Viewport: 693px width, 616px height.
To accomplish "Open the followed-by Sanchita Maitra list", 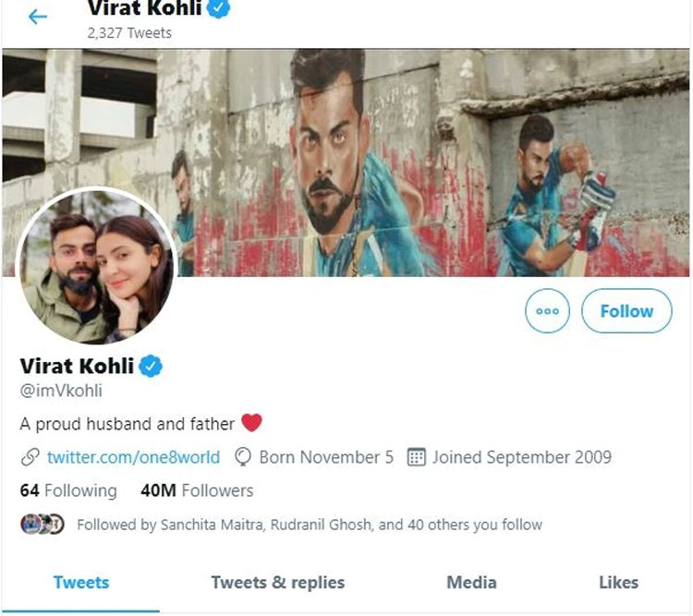I will pos(309,525).
